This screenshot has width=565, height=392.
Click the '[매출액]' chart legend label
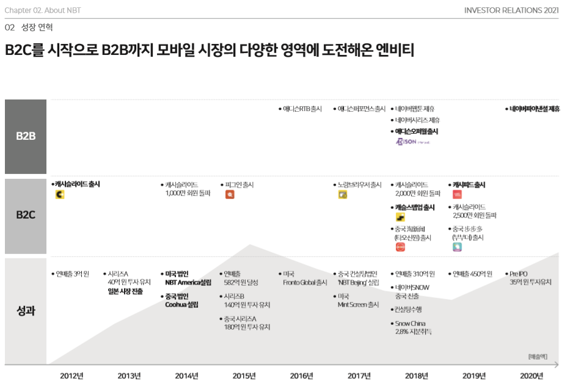[x=538, y=357]
